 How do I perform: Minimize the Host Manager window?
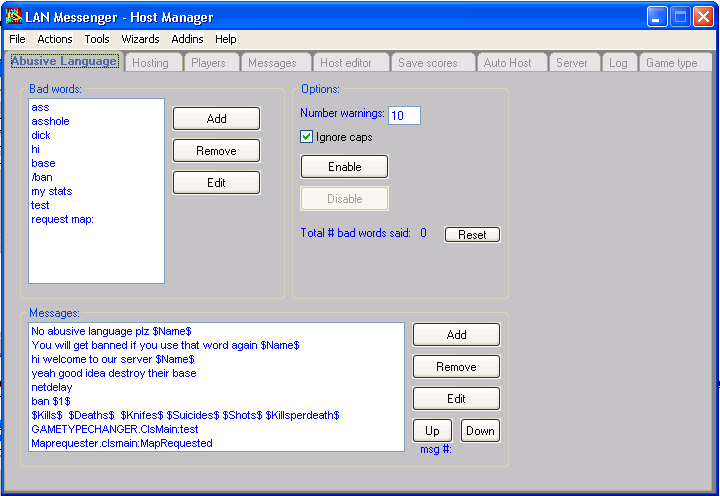point(657,17)
